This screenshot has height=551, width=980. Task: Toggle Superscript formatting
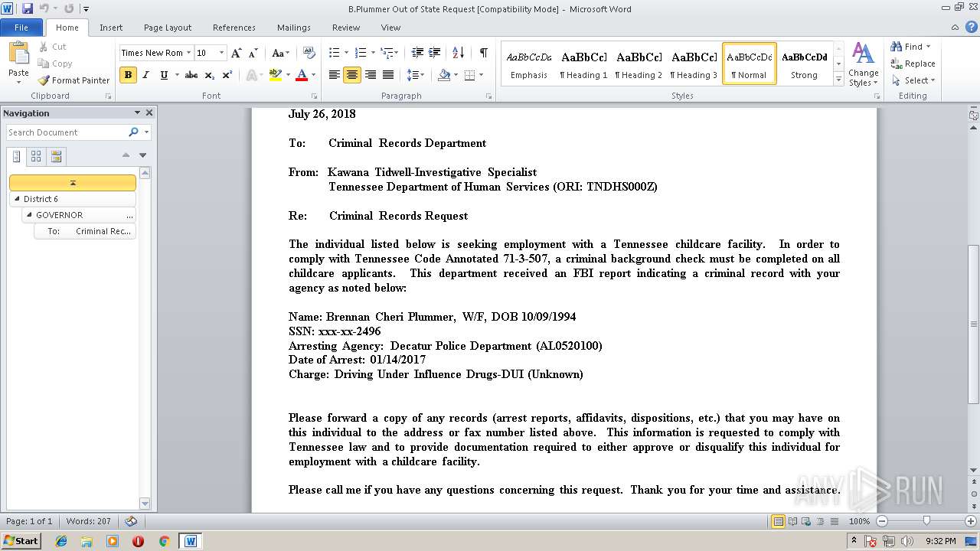(x=227, y=75)
